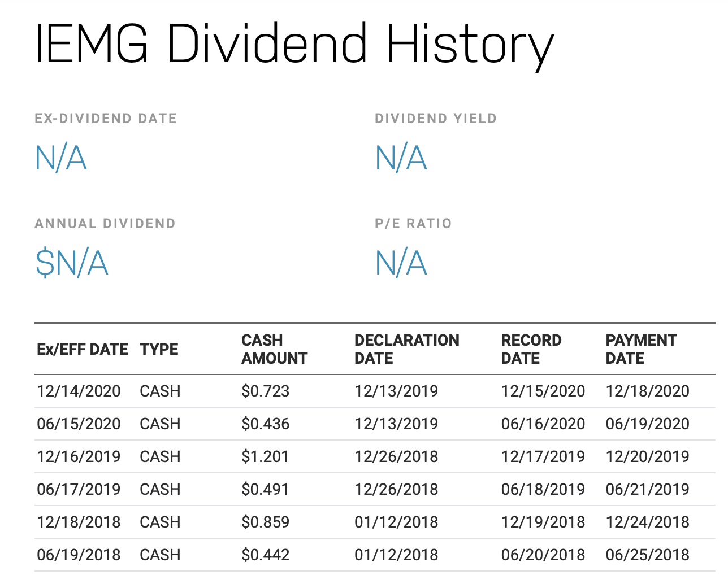Select ex-date cell 12/18/2018
The height and width of the screenshot is (575, 728).
pos(79,522)
